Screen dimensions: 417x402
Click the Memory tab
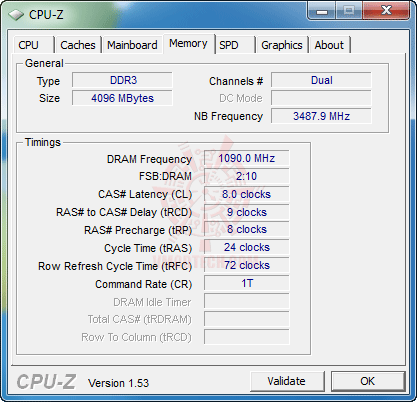point(189,44)
